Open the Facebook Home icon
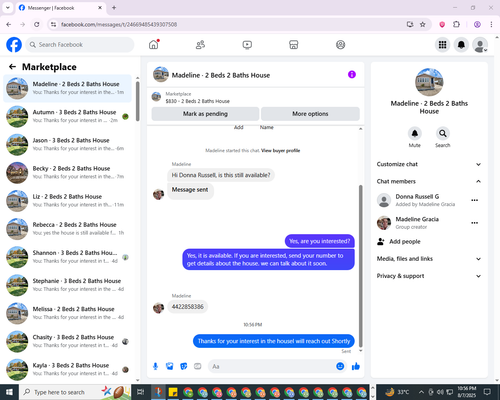Viewport: 500px width, 400px height. point(154,45)
